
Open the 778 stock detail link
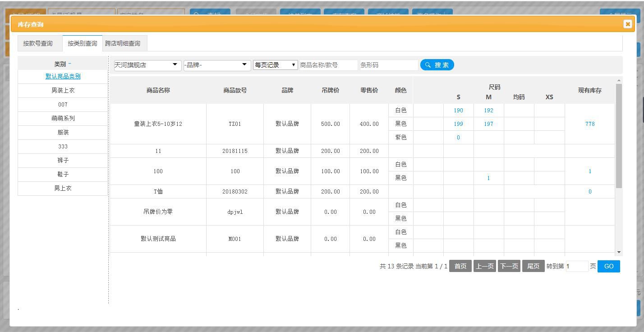click(x=589, y=124)
